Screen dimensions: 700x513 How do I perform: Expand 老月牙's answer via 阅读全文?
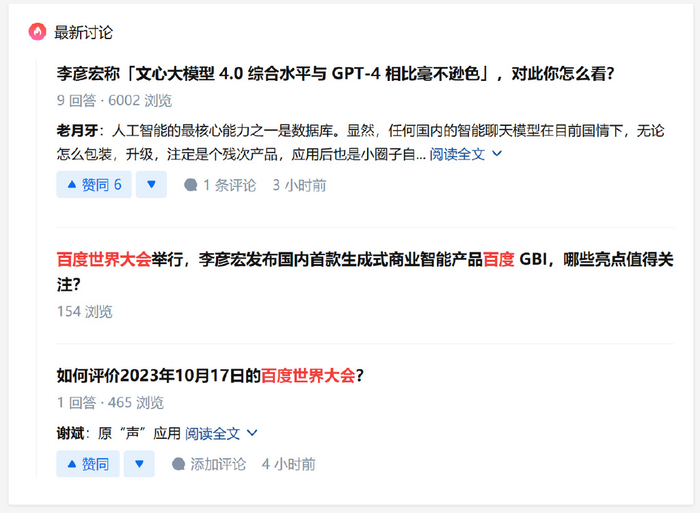pyautogui.click(x=457, y=154)
